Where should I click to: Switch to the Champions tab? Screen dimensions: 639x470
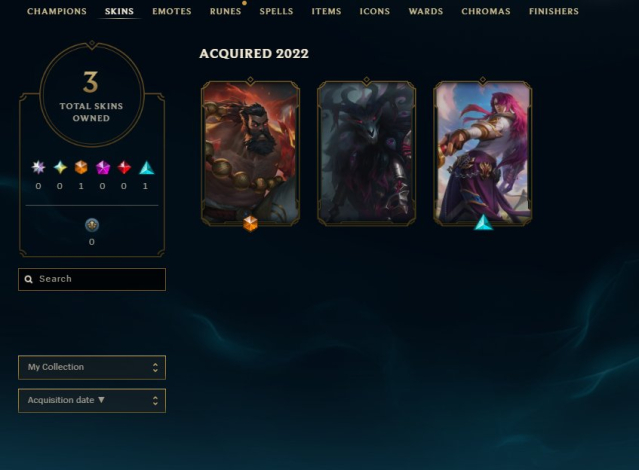tap(57, 11)
